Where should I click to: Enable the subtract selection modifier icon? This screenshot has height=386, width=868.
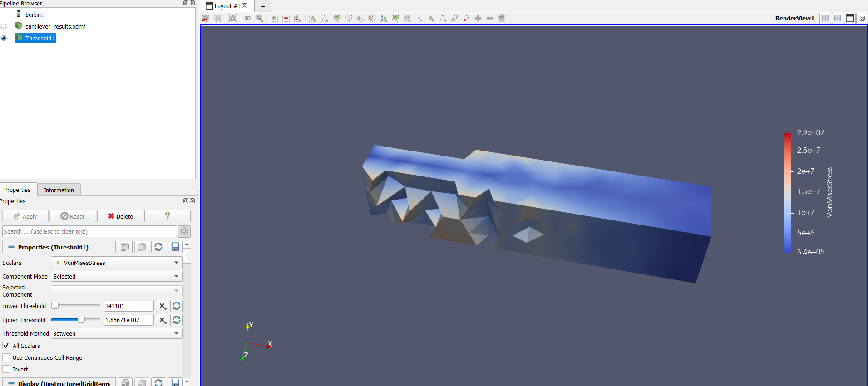pos(286,18)
